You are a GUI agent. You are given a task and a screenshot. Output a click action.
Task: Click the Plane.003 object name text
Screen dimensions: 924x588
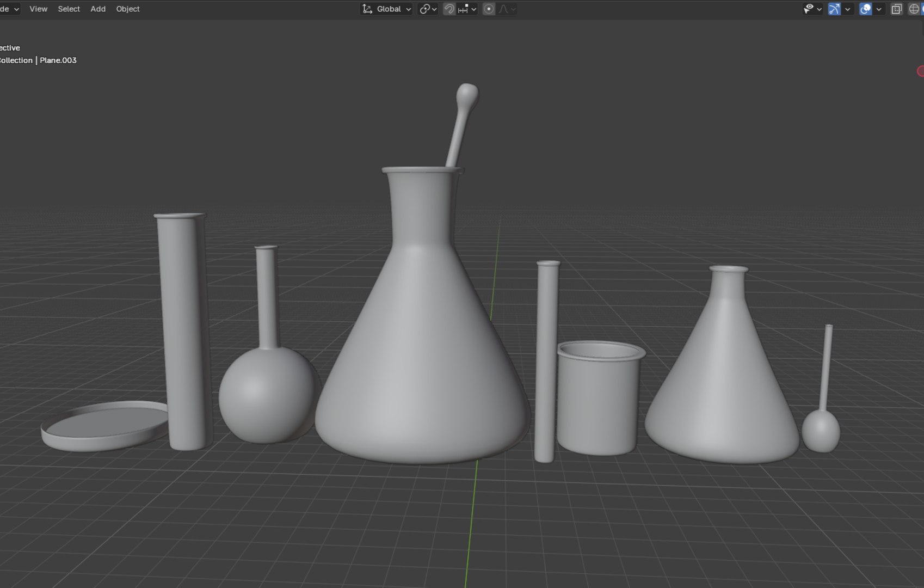tap(58, 60)
